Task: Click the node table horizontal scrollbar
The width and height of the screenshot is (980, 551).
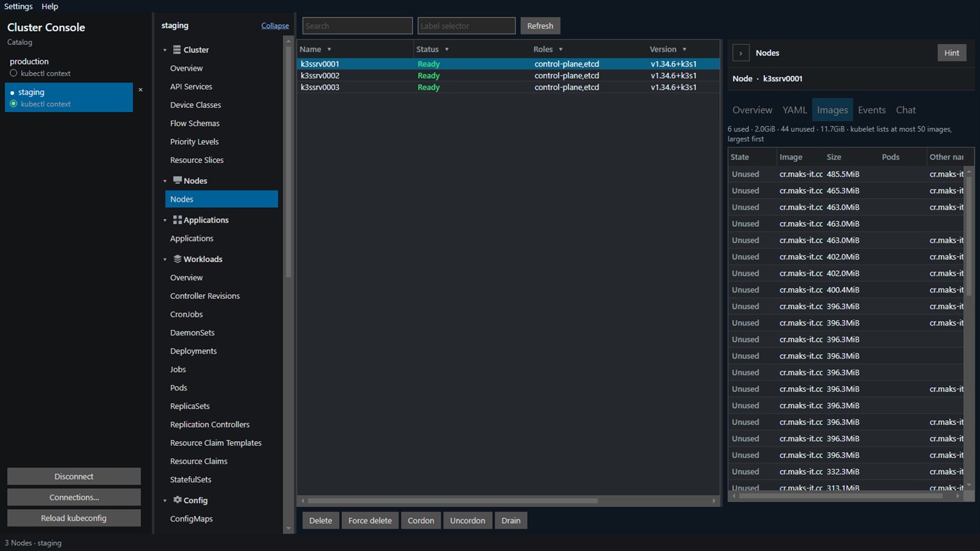Action: point(453,501)
